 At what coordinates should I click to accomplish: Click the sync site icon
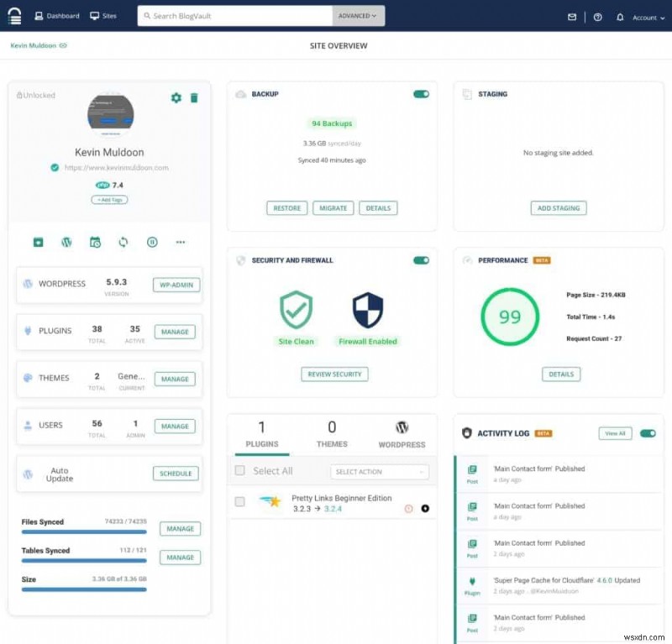point(123,242)
